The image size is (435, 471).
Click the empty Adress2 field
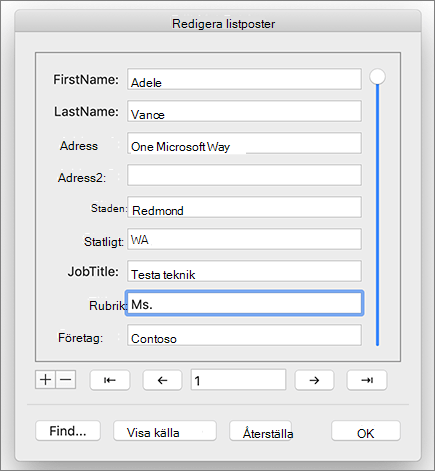(244, 175)
